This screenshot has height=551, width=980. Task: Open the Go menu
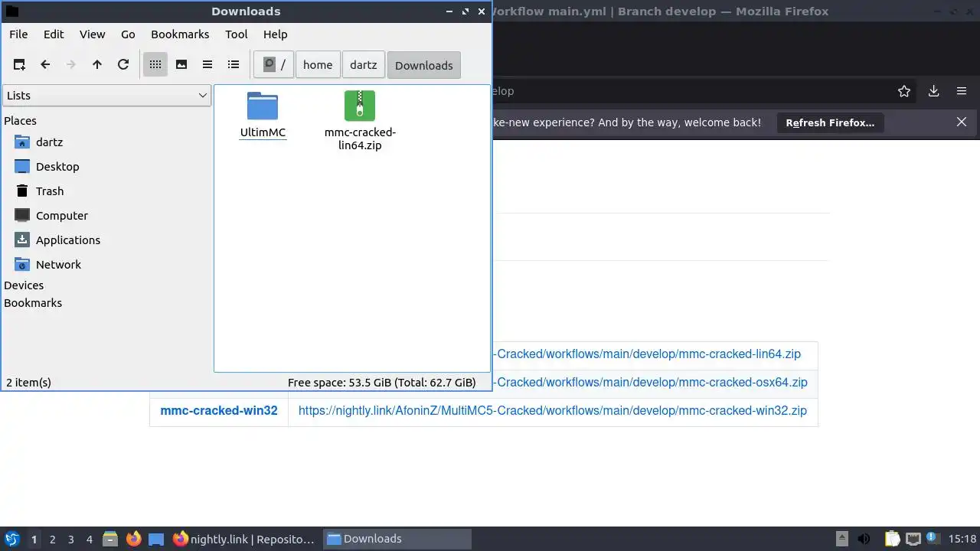click(128, 34)
